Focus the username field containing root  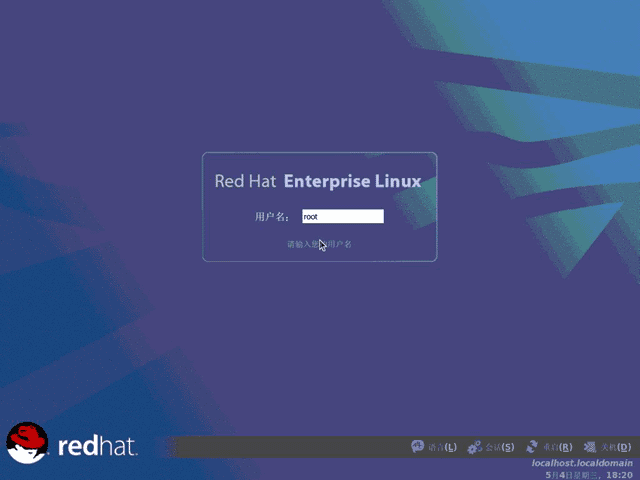click(343, 216)
